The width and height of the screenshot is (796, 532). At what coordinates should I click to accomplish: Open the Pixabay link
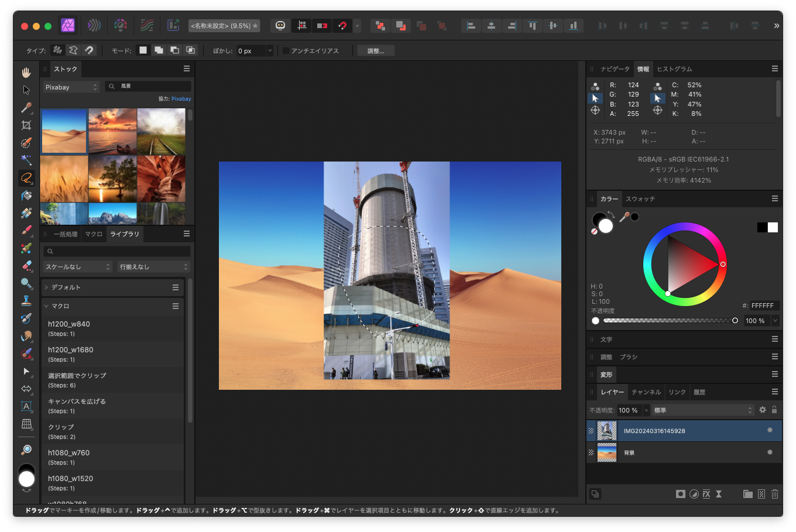[181, 99]
